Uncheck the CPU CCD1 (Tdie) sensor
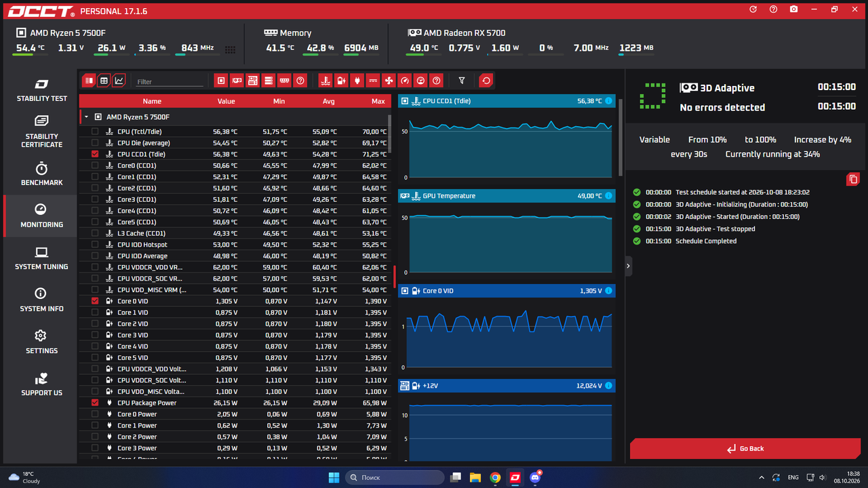The image size is (868, 488). 95,155
